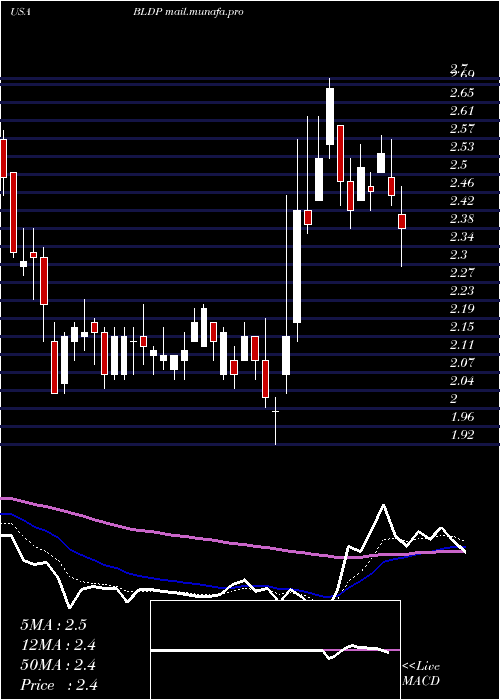Click the 1.96 price axis label
The image size is (500, 700).
point(462,417)
